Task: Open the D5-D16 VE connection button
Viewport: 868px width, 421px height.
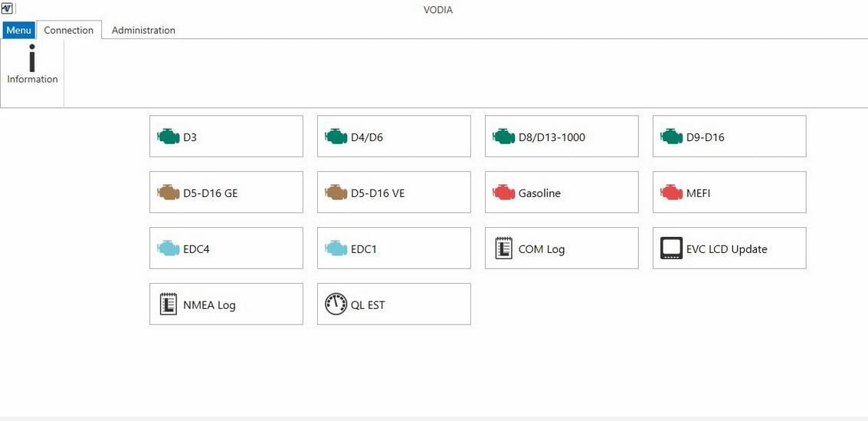Action: [394, 192]
